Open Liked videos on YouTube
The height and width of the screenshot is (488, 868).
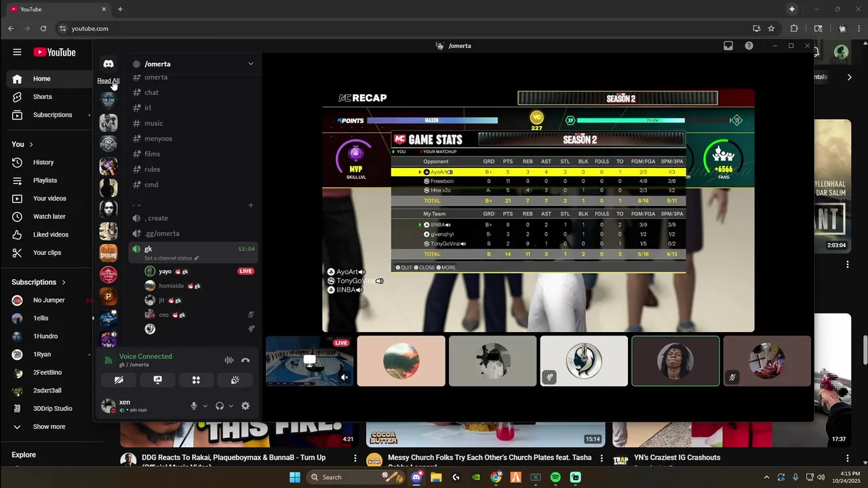pyautogui.click(x=49, y=235)
